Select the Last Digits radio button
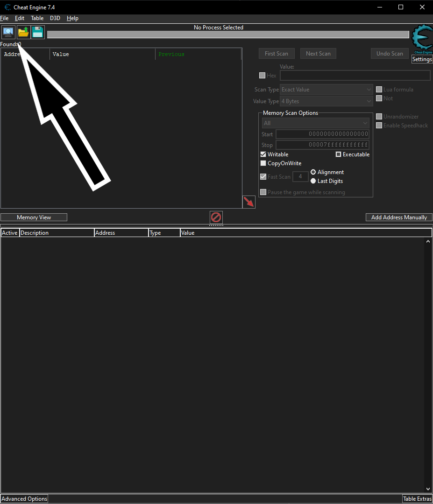The image size is (433, 504). [x=313, y=181]
